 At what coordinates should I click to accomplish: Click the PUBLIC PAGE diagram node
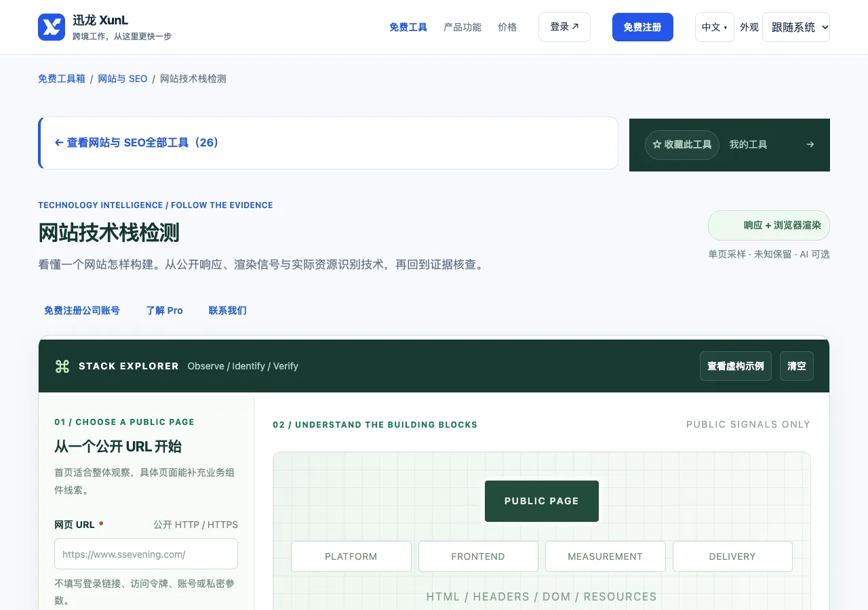pos(542,501)
